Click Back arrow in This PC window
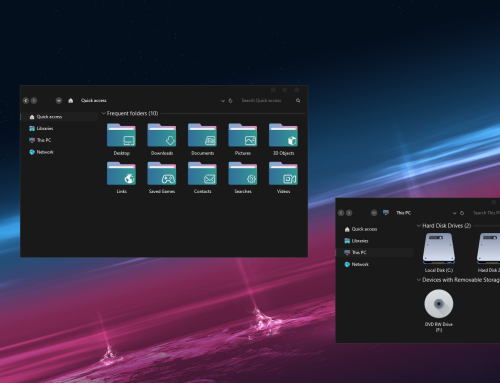The image size is (500, 383). point(341,213)
